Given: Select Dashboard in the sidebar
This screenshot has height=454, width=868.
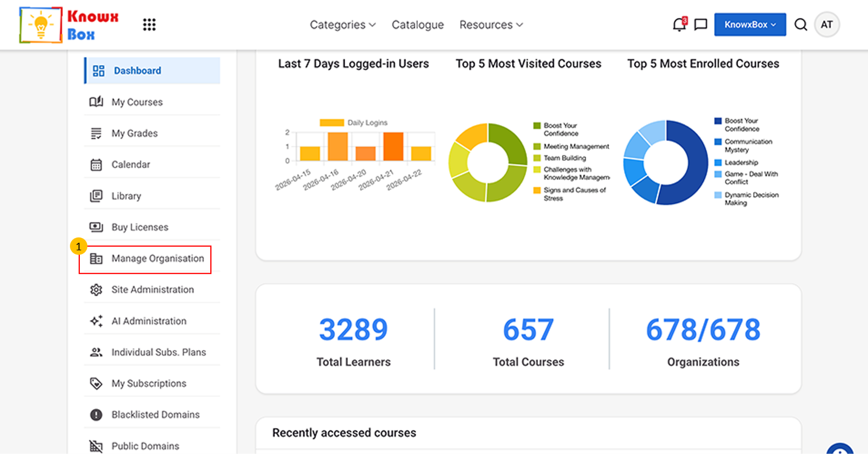Looking at the screenshot, I should tap(152, 70).
